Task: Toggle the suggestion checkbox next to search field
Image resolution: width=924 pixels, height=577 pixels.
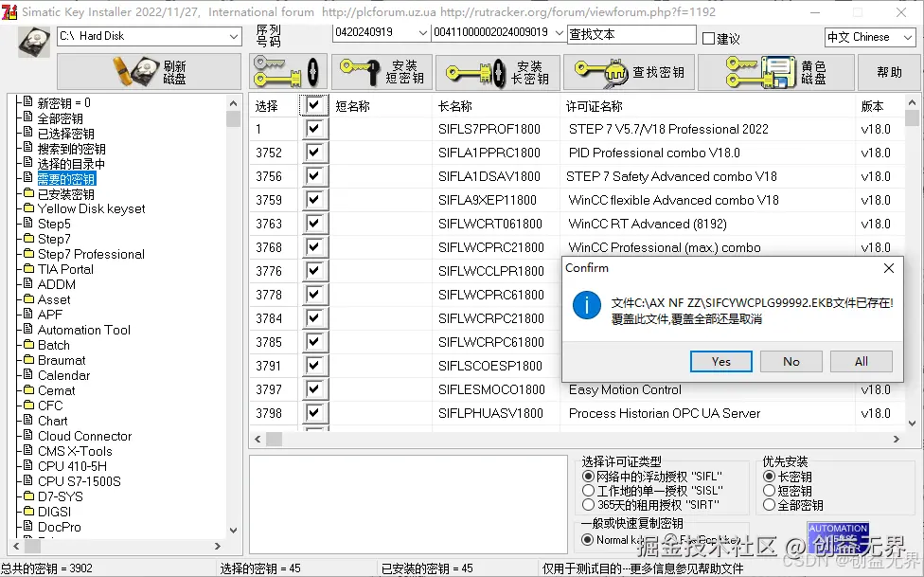Action: [708, 39]
